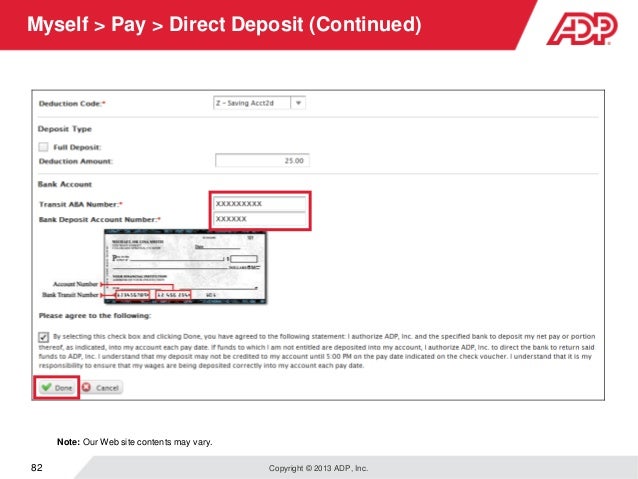Screen dimensions: 638x479
Task: Click the 'Bank Deposit Account Number' label
Action: tap(100, 220)
